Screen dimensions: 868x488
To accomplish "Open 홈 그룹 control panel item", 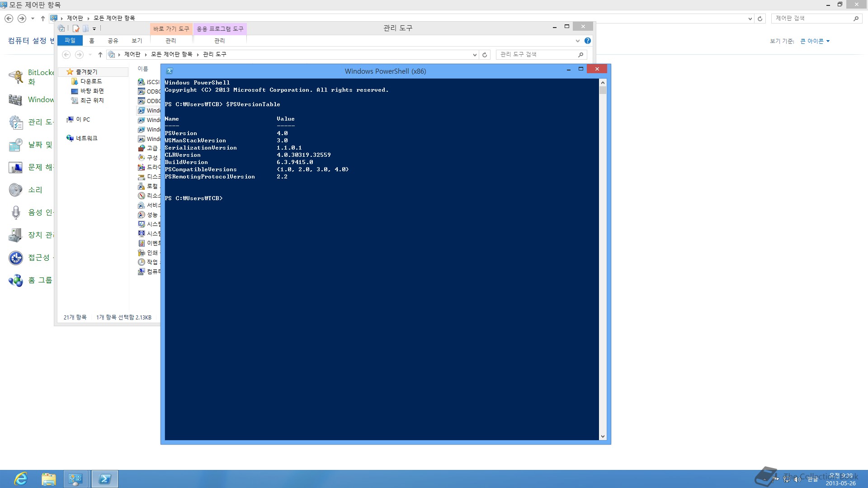I will (x=30, y=280).
